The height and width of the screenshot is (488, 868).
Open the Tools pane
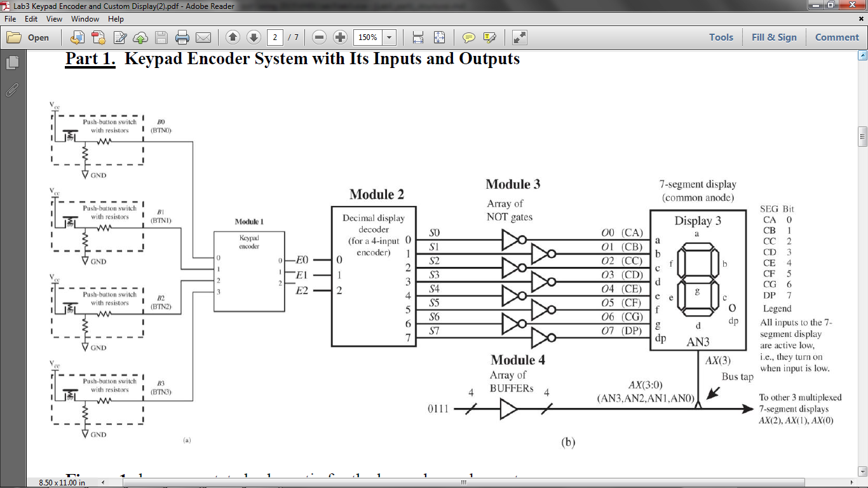point(721,37)
